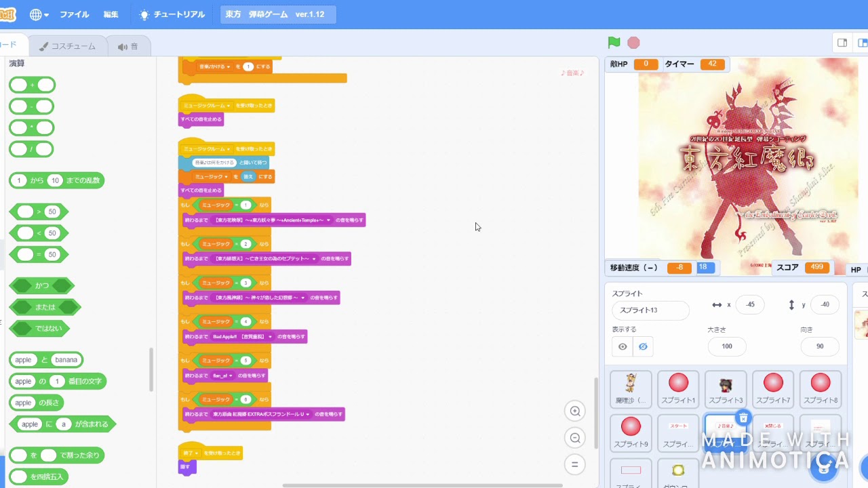
Task: Select the equals 50 block
Action: [x=38, y=255]
